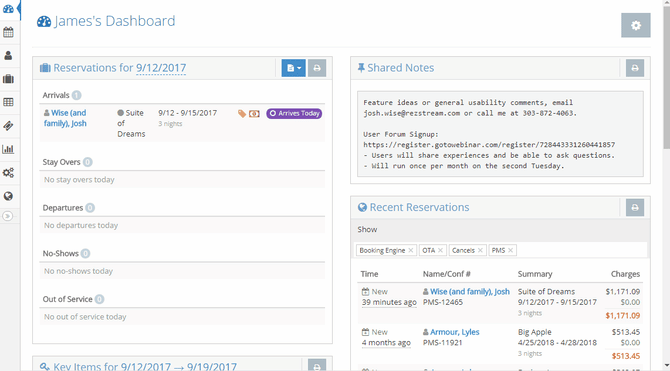
Task: Print the Recent Reservations panel
Action: coord(635,208)
